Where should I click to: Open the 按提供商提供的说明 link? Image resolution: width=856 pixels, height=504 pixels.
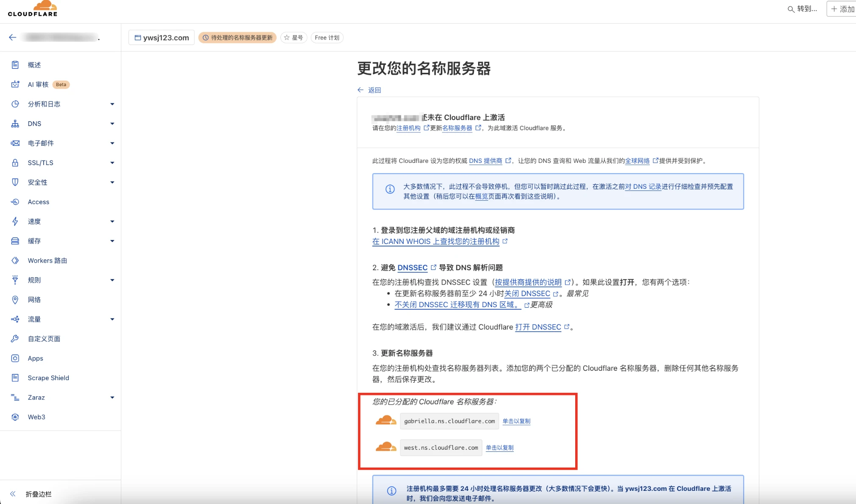point(528,282)
